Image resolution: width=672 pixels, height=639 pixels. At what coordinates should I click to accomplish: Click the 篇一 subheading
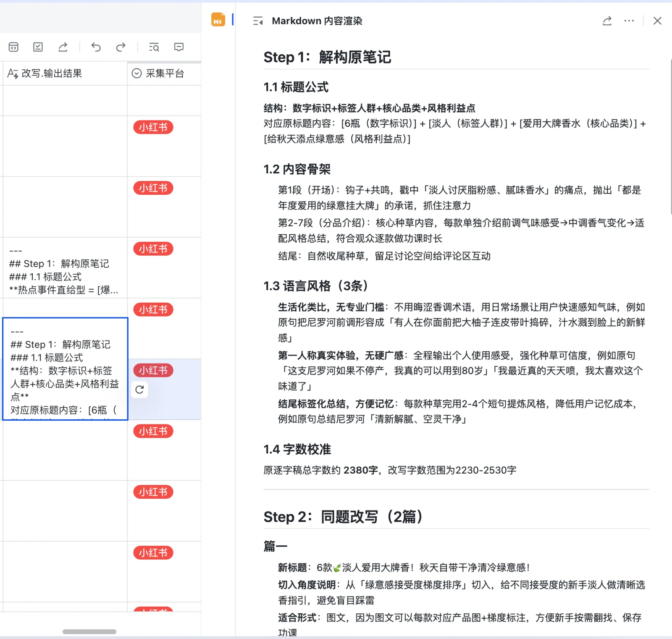coord(275,546)
